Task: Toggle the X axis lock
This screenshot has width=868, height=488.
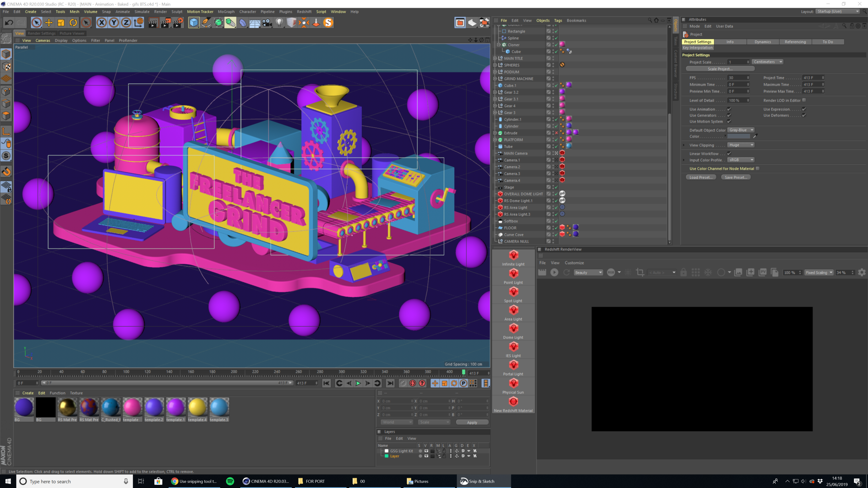Action: coord(101,23)
